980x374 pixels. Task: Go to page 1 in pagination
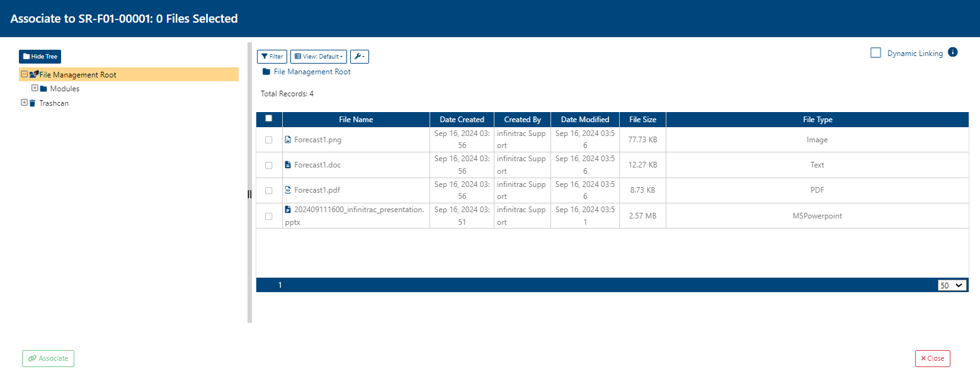pos(280,285)
